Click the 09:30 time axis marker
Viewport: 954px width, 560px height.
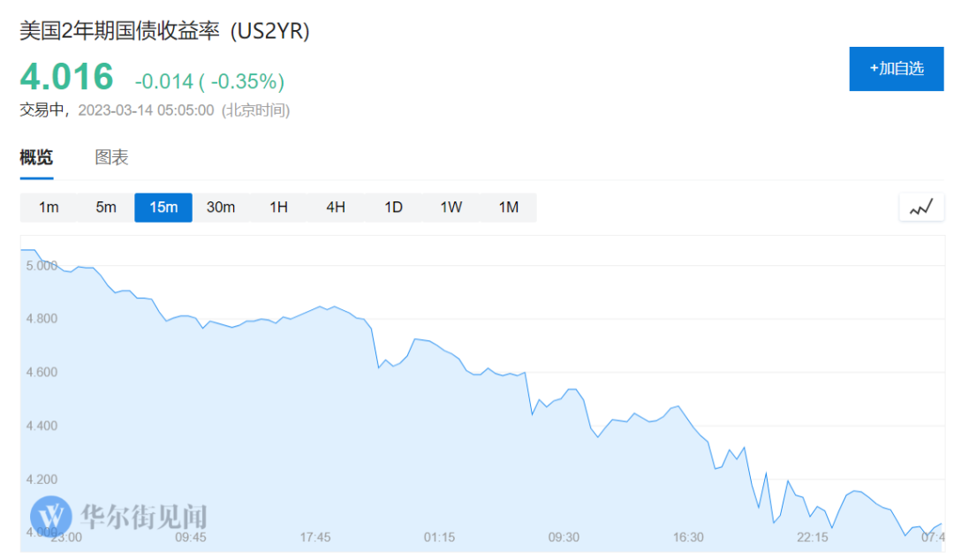point(564,537)
